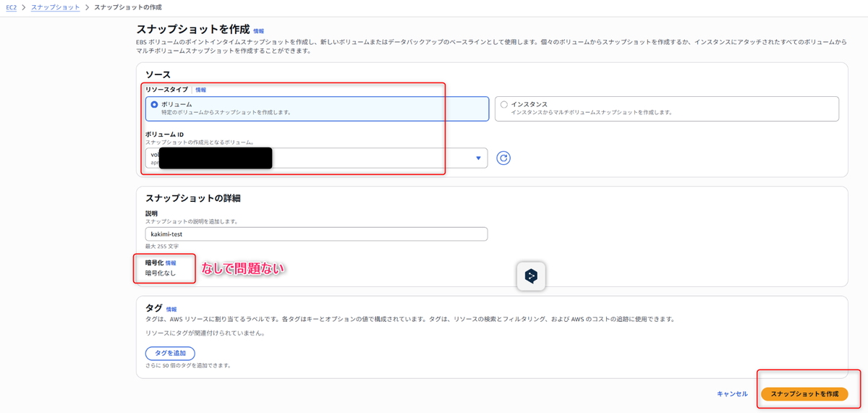The image size is (868, 413).
Task: Click the refresh icon beside Volume ID
Action: pos(503,158)
